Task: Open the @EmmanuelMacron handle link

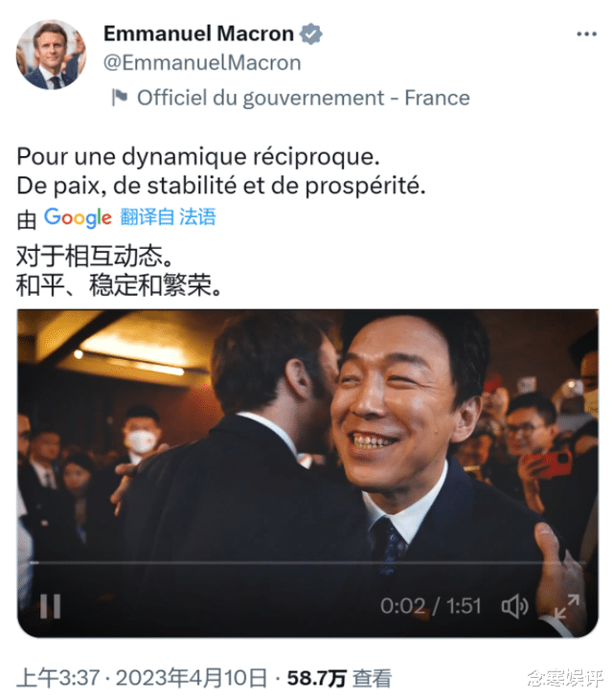Action: tap(202, 63)
